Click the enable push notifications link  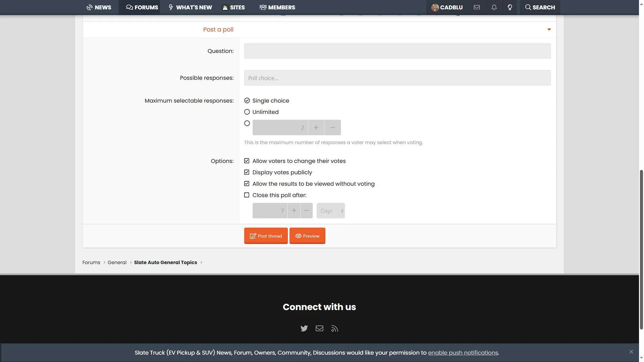(463, 353)
